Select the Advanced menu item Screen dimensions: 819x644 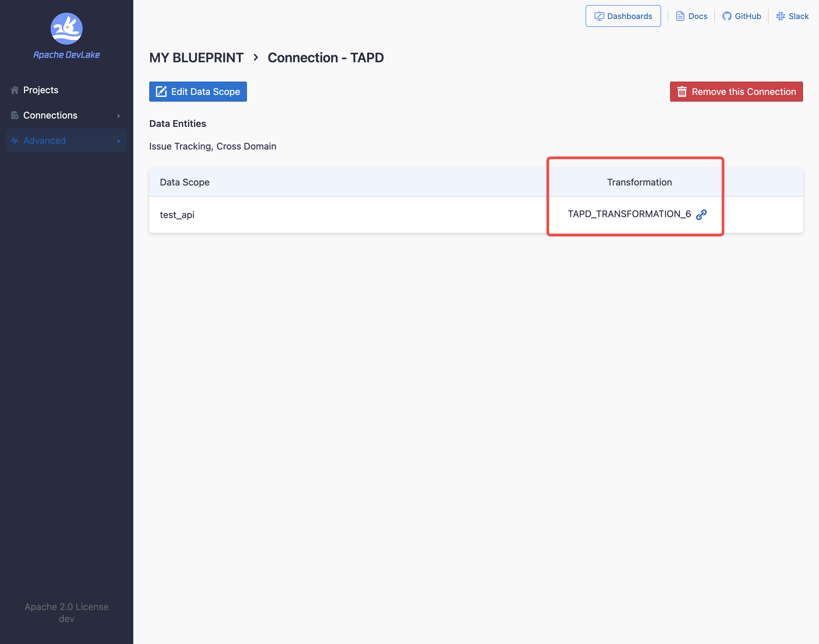(45, 141)
